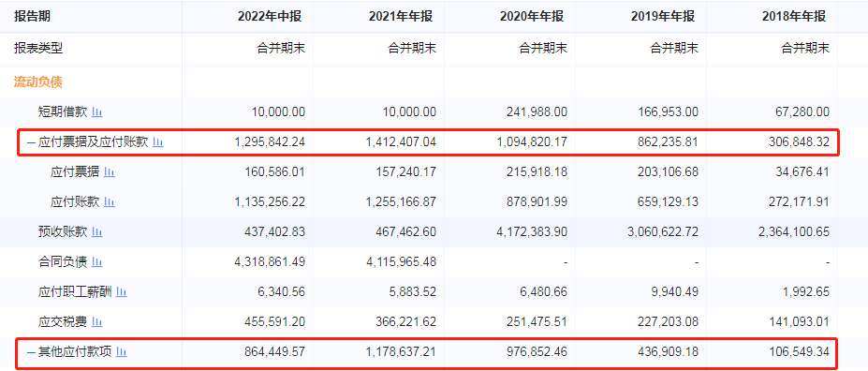Select cell value 203,106.68
This screenshot has height=371, width=868.
click(668, 172)
